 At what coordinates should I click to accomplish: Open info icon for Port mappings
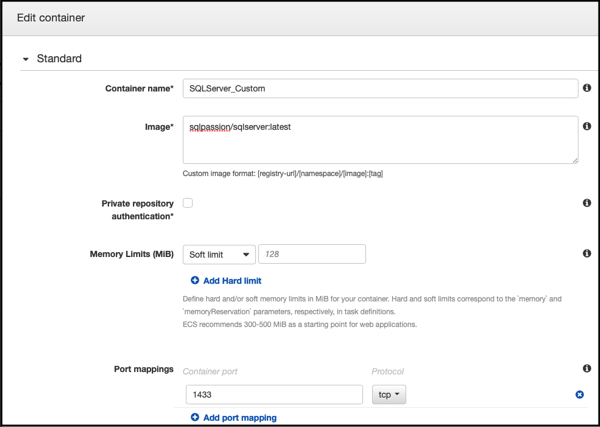(x=586, y=369)
